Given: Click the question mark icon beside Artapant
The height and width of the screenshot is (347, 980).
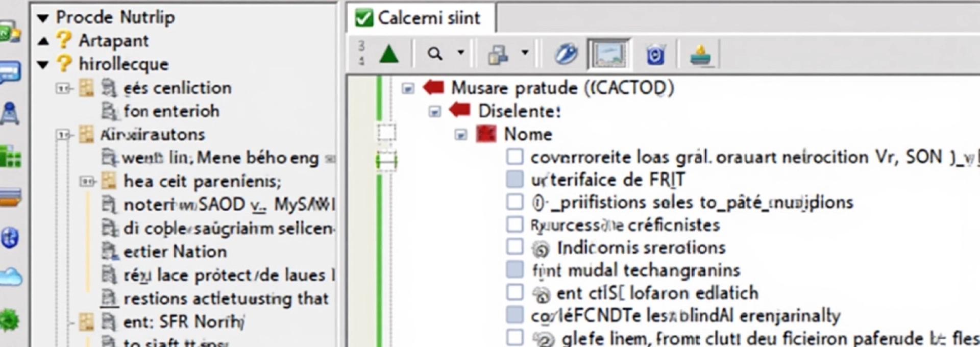Looking at the screenshot, I should tap(64, 40).
